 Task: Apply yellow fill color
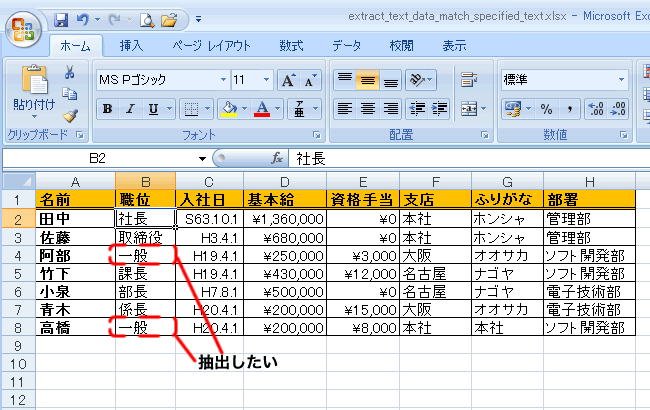click(x=229, y=109)
